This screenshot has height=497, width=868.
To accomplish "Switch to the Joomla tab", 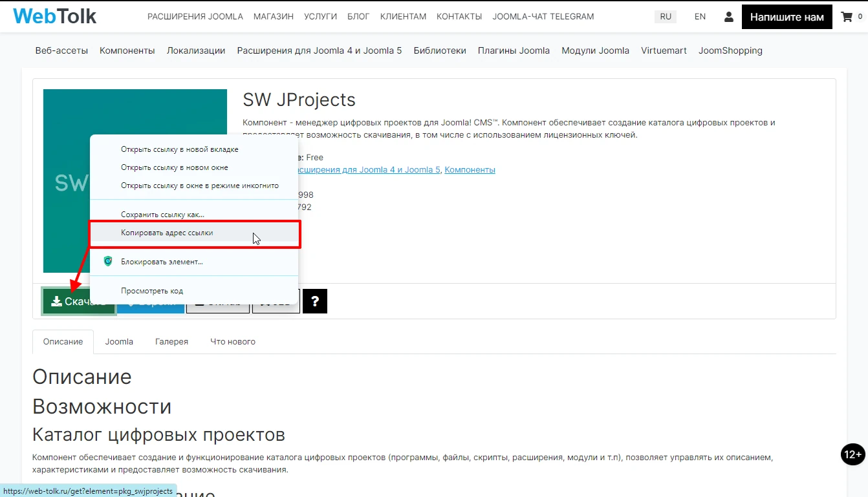I will pos(119,341).
